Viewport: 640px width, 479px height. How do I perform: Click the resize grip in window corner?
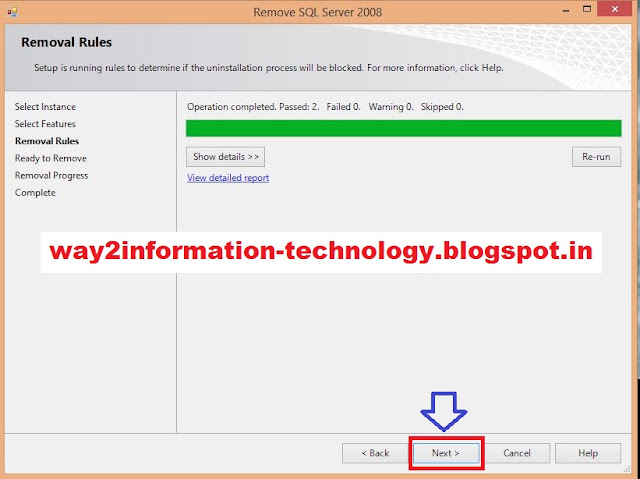[627, 469]
